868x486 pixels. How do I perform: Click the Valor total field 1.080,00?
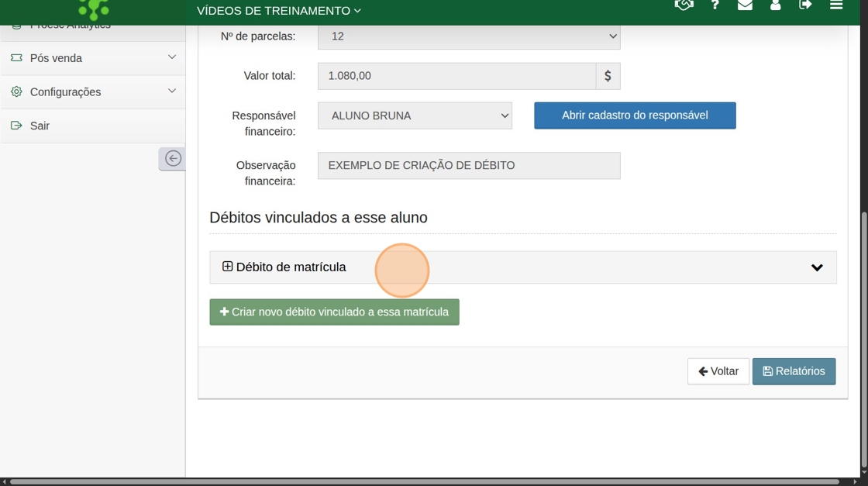(x=456, y=76)
